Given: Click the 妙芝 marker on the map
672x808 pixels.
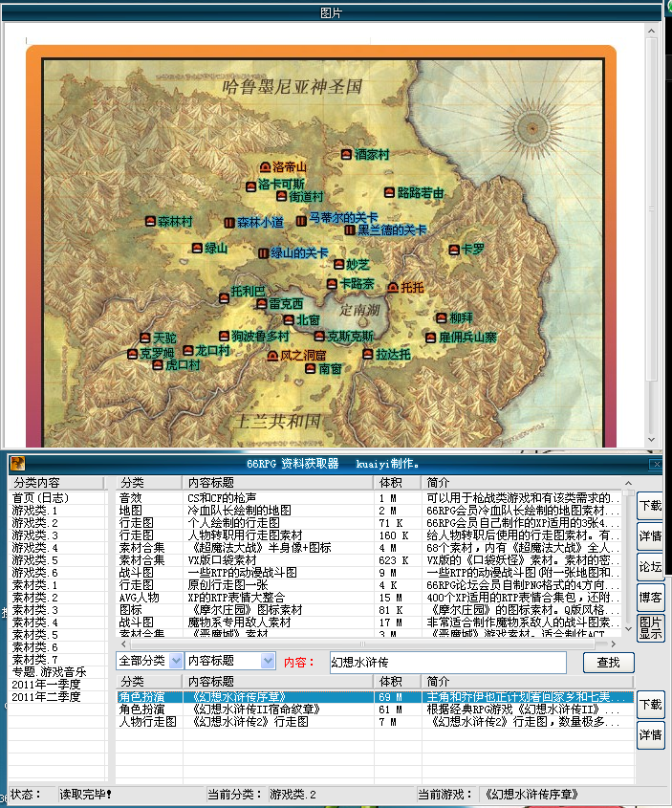Looking at the screenshot, I should [x=338, y=264].
